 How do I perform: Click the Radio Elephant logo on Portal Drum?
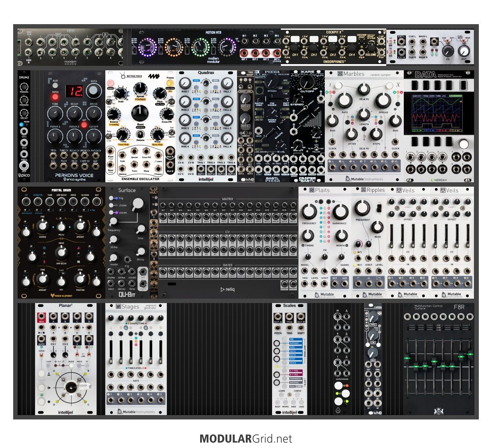click(61, 296)
